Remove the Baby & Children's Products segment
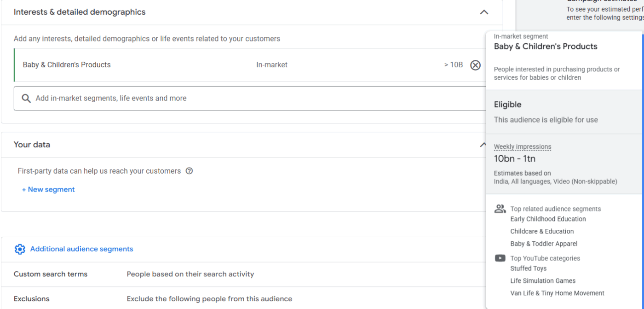Screen dimensions: 644x309 pos(476,64)
